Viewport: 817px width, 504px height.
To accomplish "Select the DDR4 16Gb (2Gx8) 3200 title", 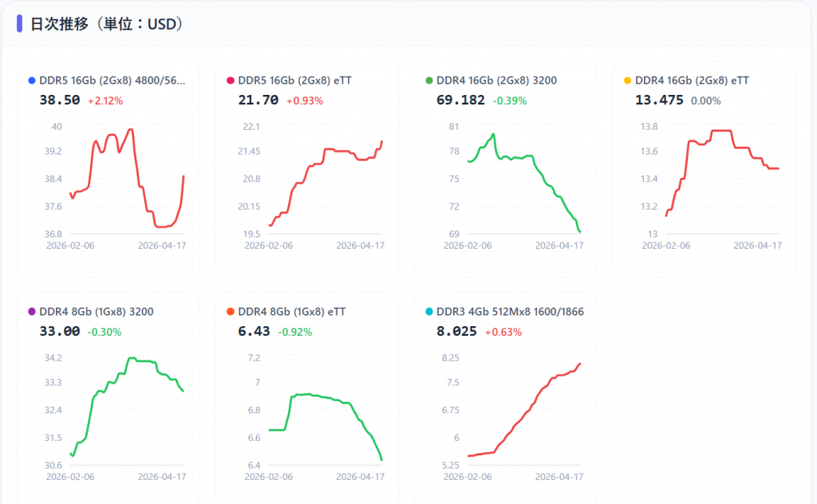I will point(496,81).
